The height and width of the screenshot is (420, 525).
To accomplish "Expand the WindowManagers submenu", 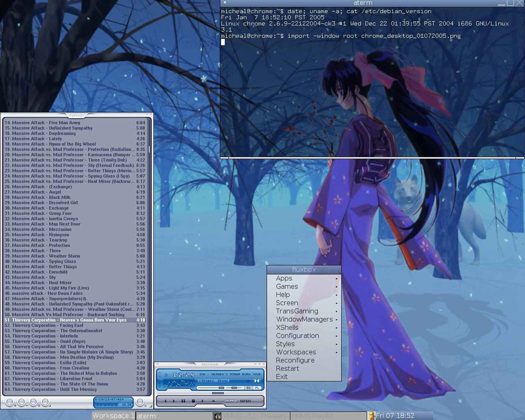I will click(304, 319).
